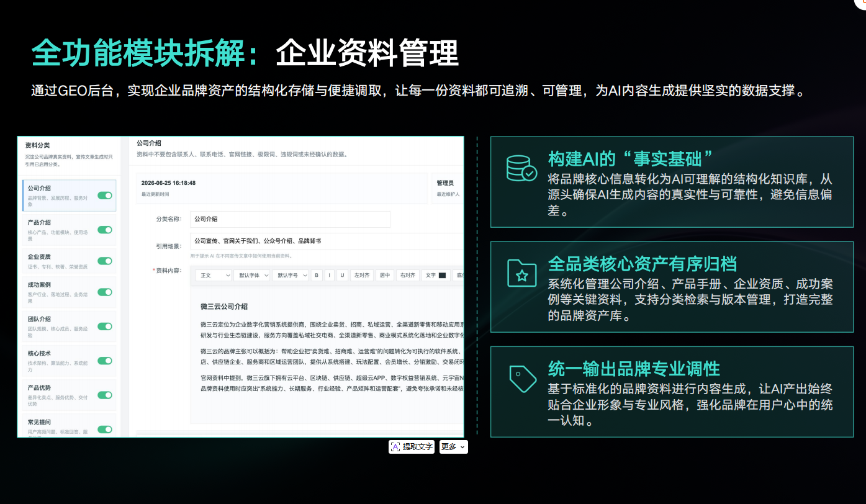Open the 默认字体 font dropdown

pos(251,275)
